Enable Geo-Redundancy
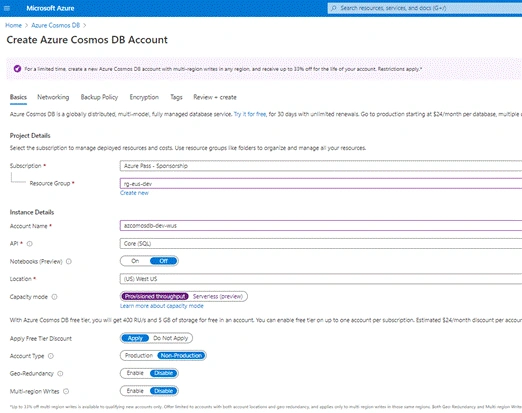 click(x=135, y=373)
